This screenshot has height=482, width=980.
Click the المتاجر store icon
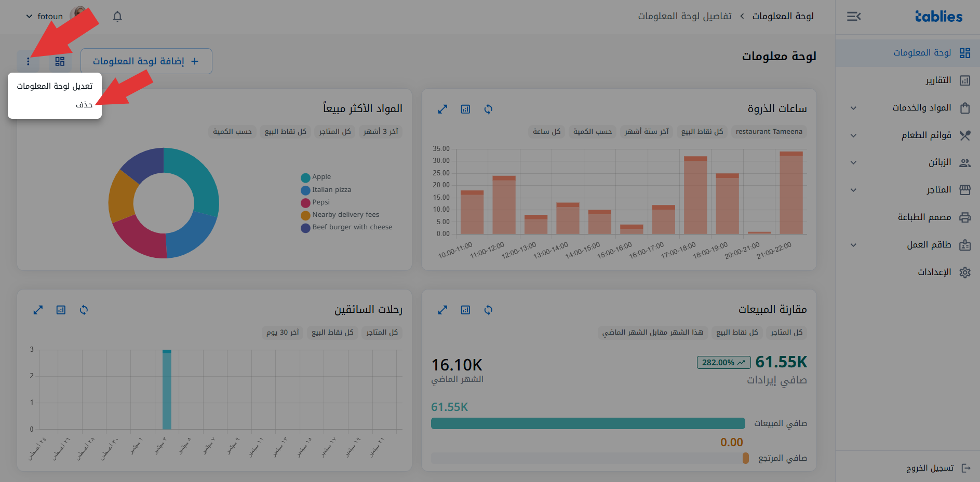coord(965,190)
